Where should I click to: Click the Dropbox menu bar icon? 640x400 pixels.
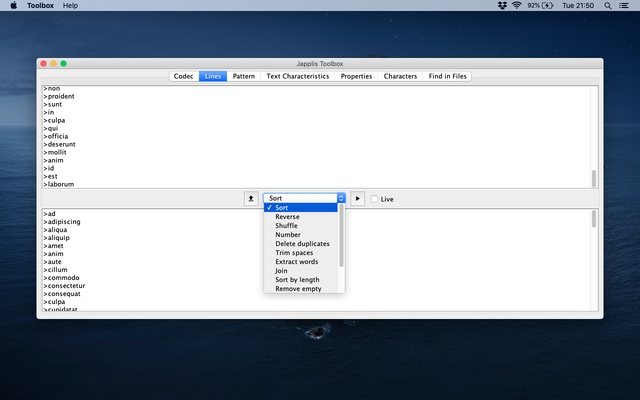(502, 5)
